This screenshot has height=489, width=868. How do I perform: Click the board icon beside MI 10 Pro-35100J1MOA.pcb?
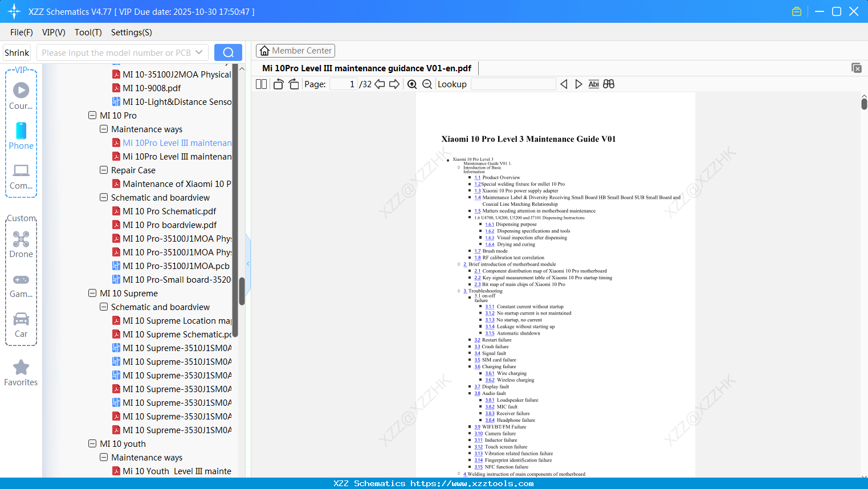point(116,266)
